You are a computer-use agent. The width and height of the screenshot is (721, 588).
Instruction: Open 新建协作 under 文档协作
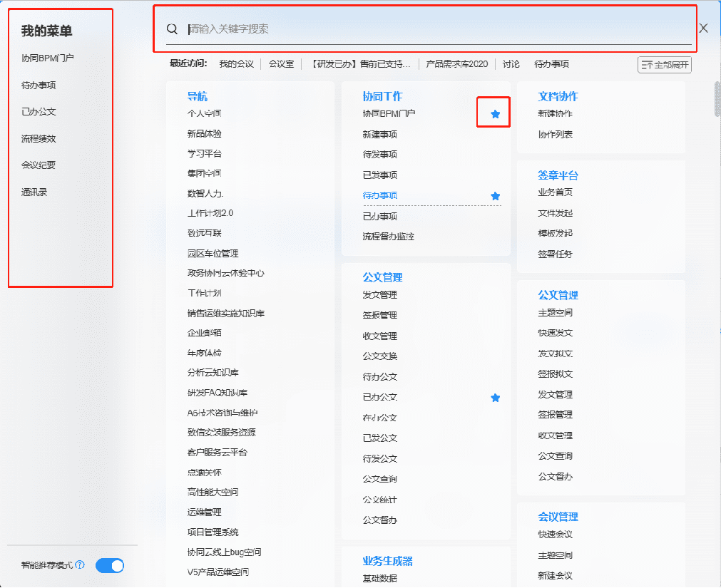point(556,113)
